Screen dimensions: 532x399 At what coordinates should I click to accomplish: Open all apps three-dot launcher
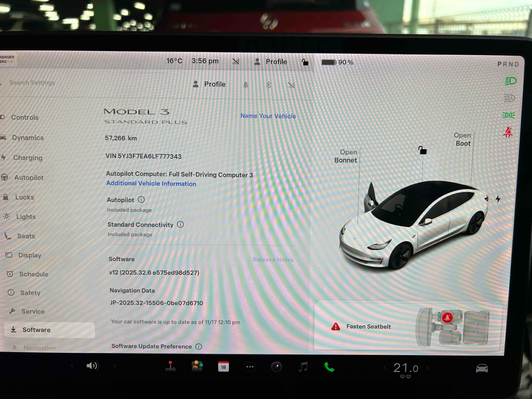250,367
